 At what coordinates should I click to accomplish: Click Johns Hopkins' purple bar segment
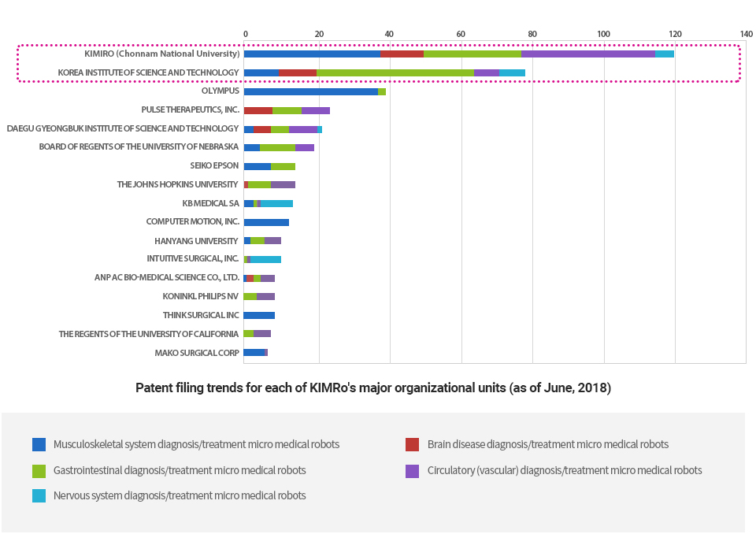[x=283, y=184]
